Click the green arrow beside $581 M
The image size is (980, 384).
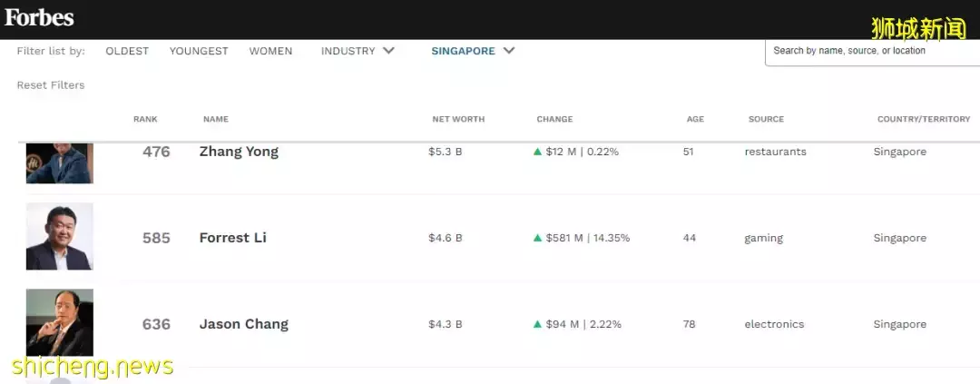pos(537,238)
